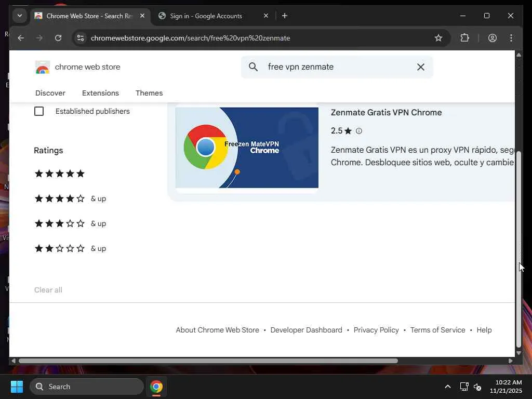
Task: Open the Windows Start button
Action: pos(17,387)
